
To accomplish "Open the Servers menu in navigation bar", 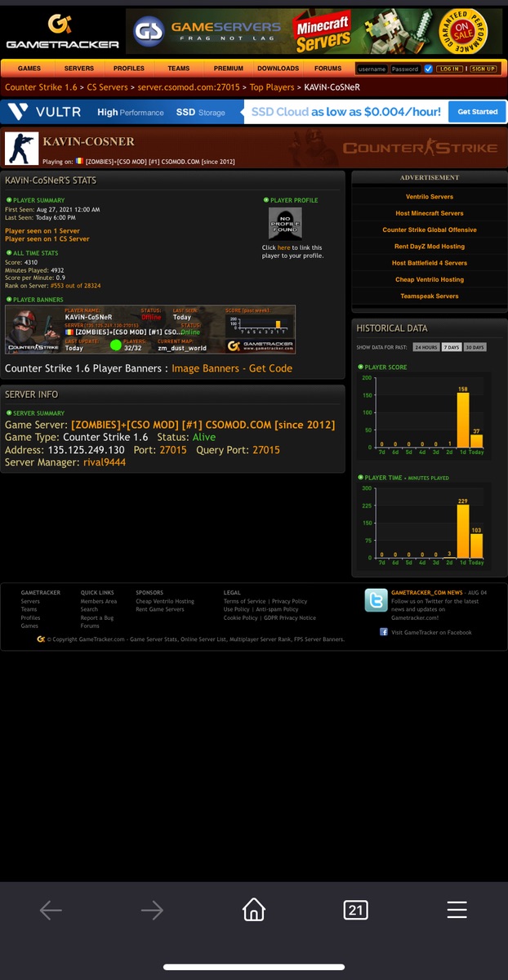I will point(79,69).
